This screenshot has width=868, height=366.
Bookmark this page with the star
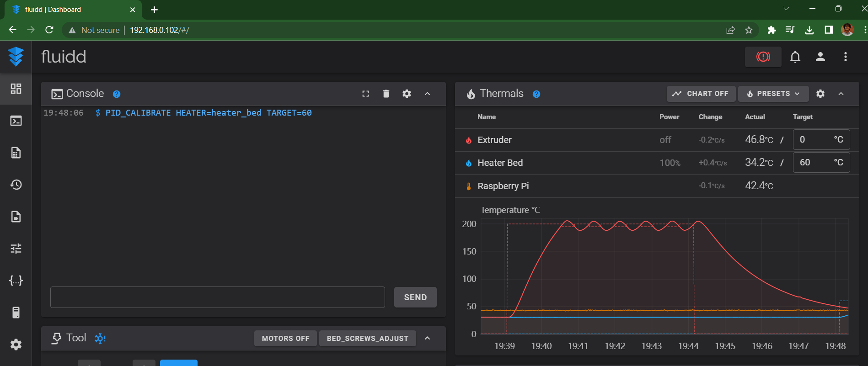(x=749, y=30)
